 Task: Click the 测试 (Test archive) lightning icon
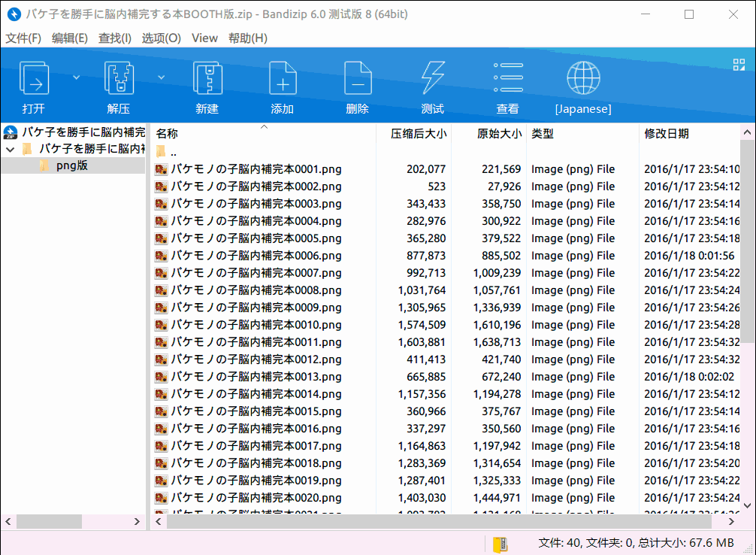coord(432,78)
